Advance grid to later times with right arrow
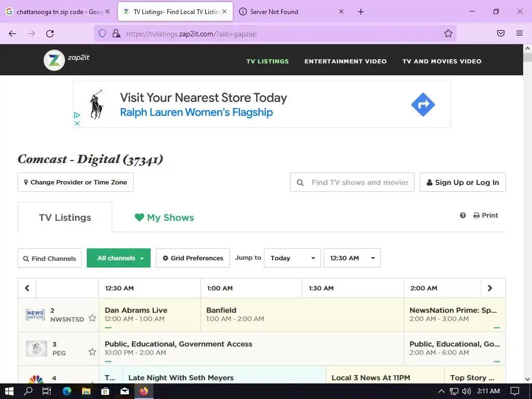532x399 pixels. (x=490, y=288)
